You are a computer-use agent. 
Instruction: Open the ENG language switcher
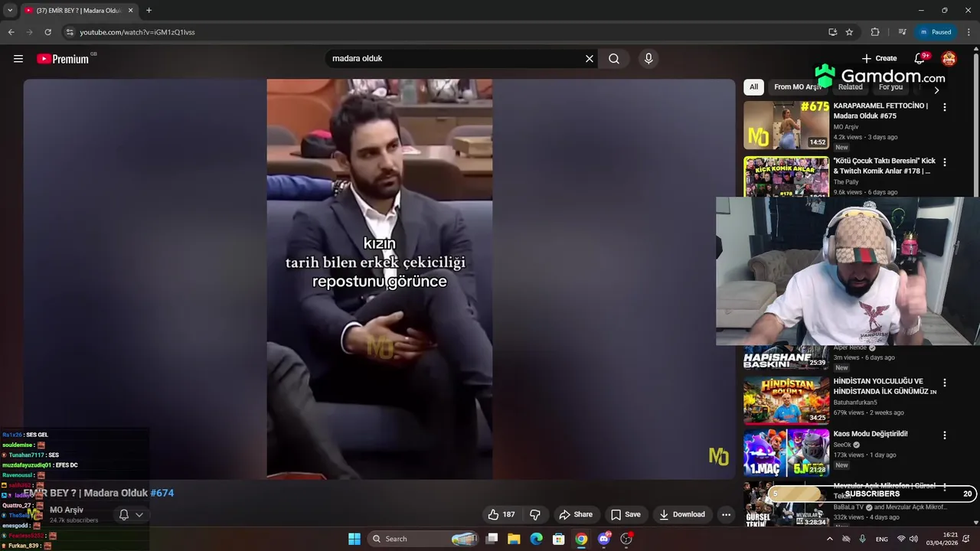pyautogui.click(x=882, y=539)
